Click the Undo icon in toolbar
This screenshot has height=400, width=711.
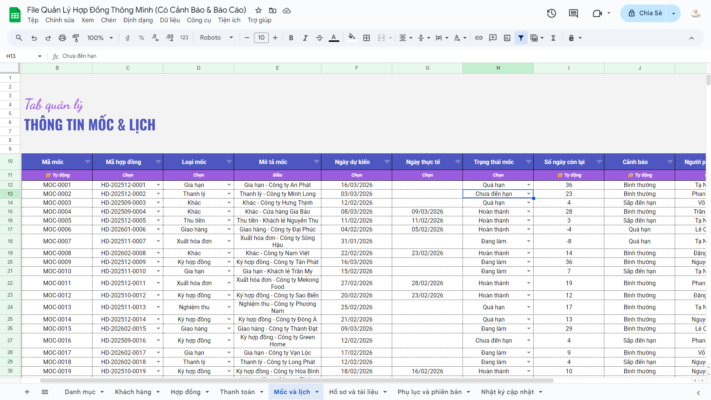tap(33, 37)
